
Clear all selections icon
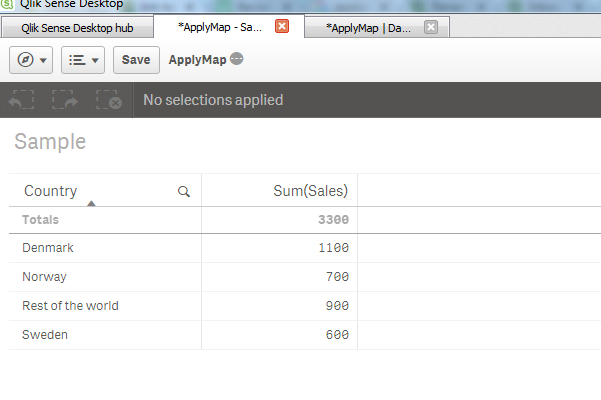[x=109, y=100]
